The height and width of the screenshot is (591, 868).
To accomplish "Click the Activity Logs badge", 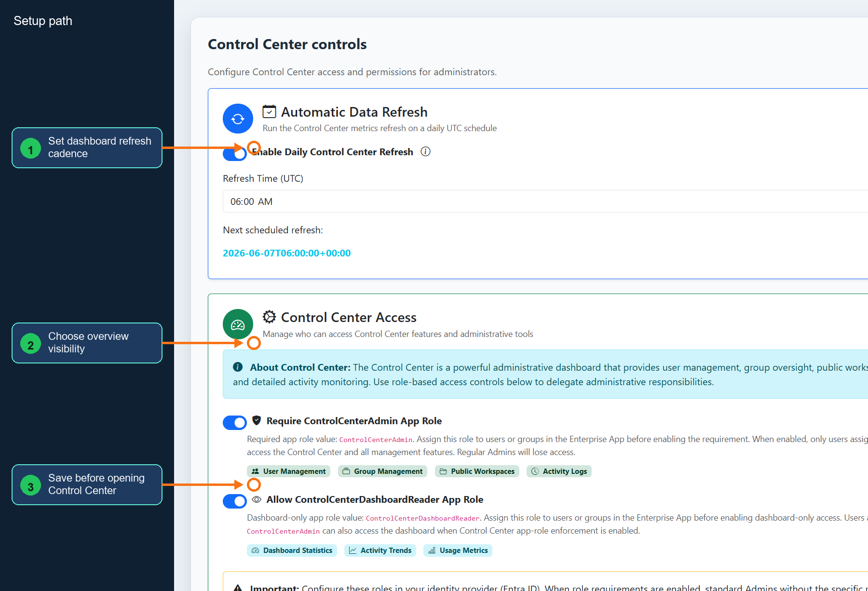I will click(559, 471).
